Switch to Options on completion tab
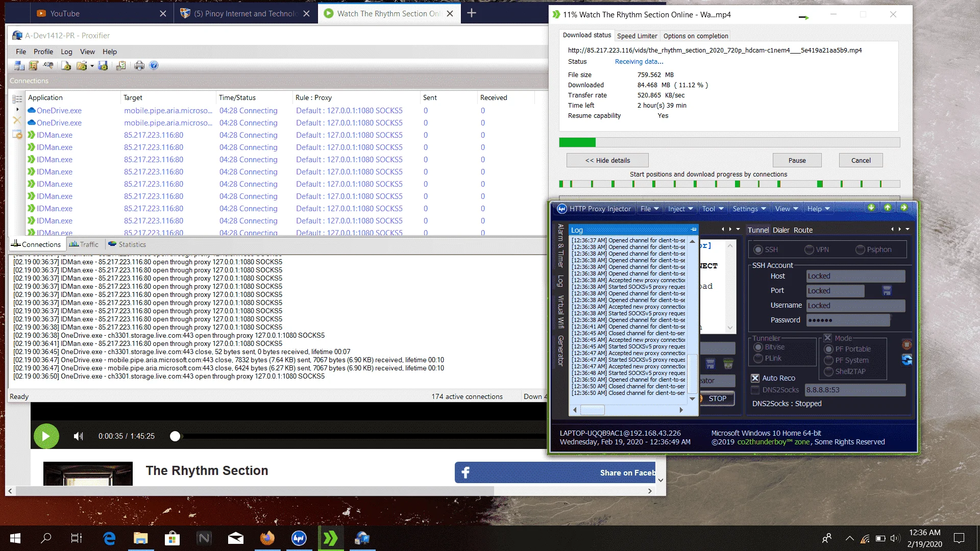Image resolution: width=980 pixels, height=551 pixels. pos(696,36)
